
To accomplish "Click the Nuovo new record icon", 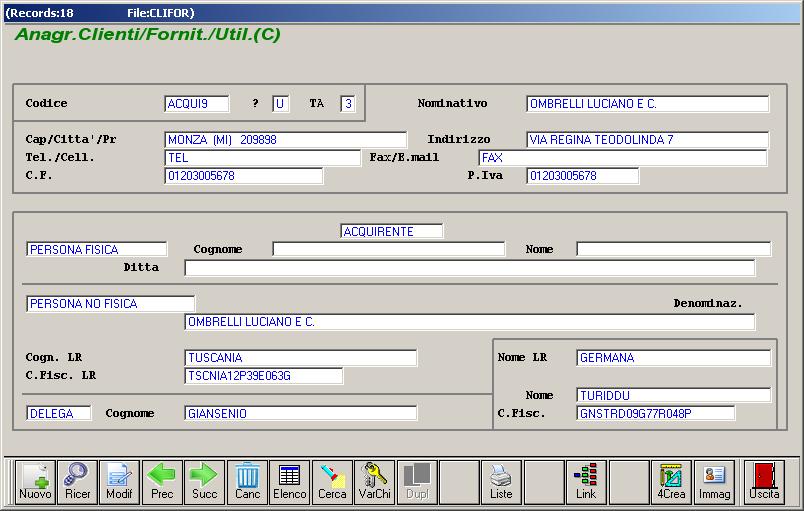I will [35, 481].
